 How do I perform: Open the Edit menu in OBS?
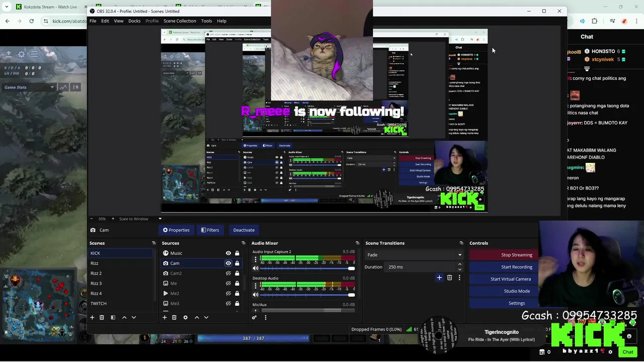point(105,21)
